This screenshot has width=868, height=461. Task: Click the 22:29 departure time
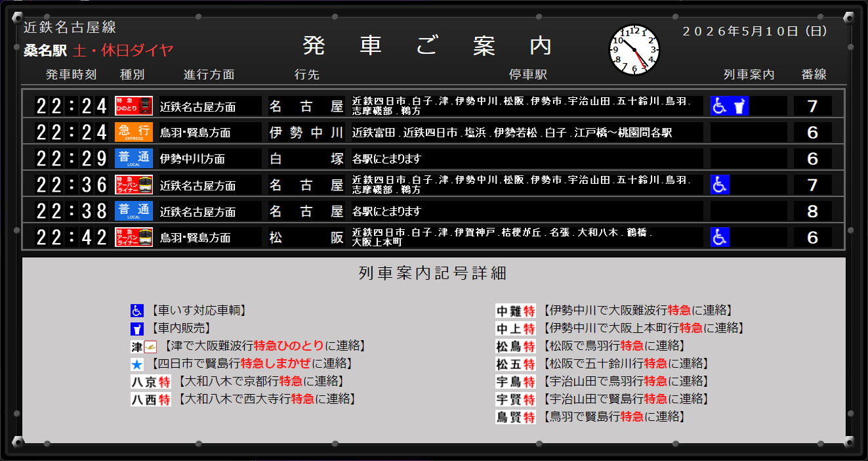(72, 158)
